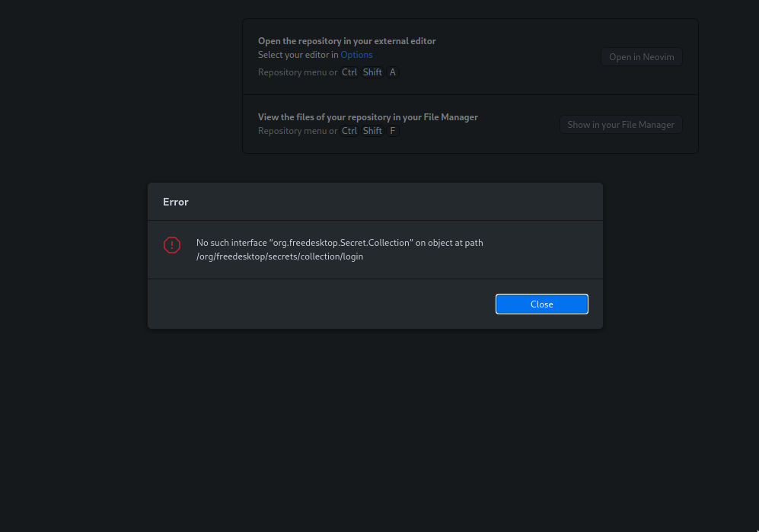Close the Error dialog
Screen dimensions: 759x532
click(x=541, y=304)
